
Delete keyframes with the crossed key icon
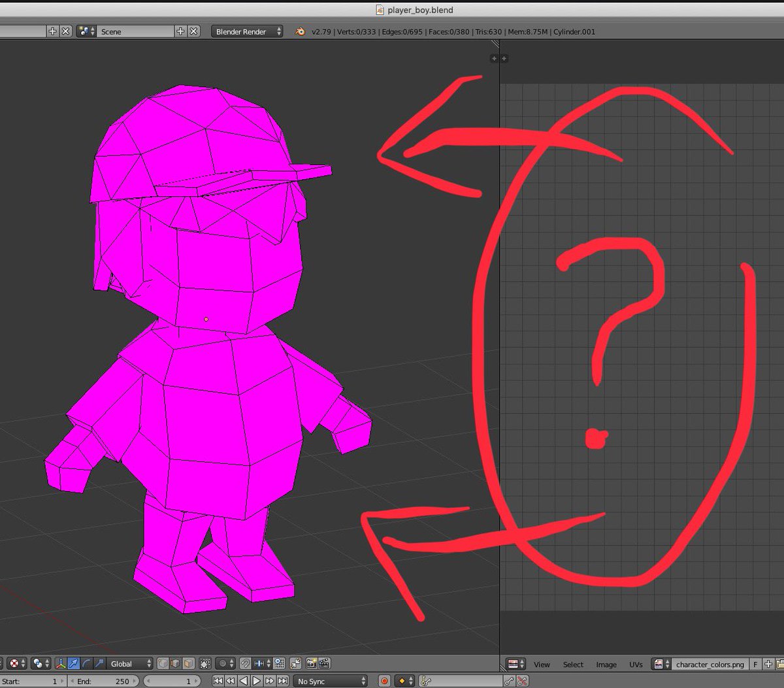pos(522,681)
